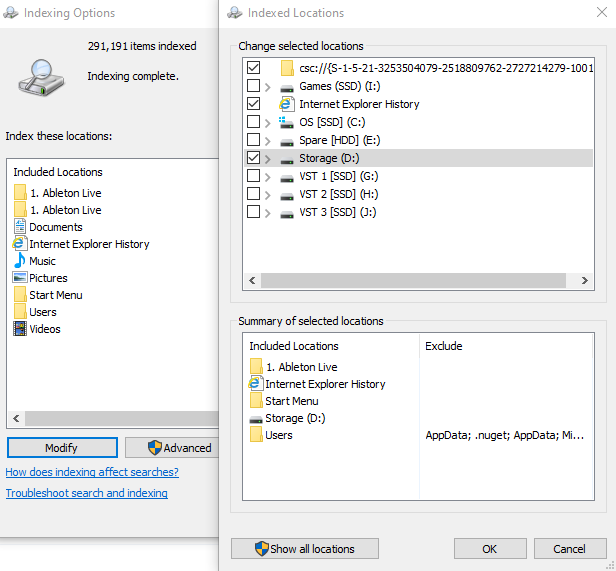Image resolution: width=616 pixels, height=571 pixels.
Task: Open Advanced settings in Indexing Options
Action: 172,448
